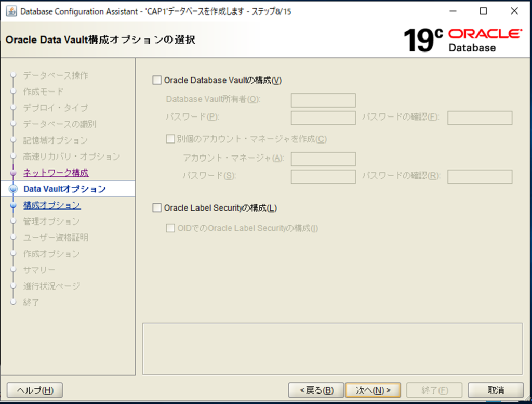The image size is (532, 404).
Task: Enable Oracle Label Securityの構成 checkbox
Action: 157,208
